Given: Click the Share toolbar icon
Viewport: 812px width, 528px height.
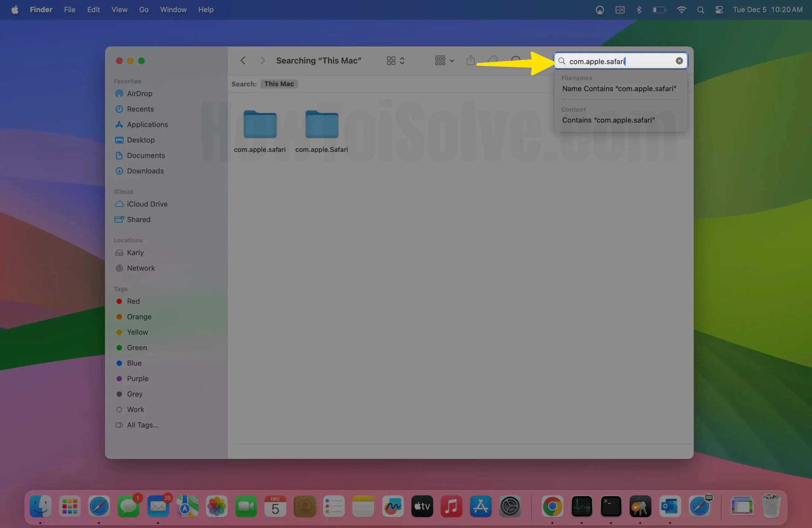Looking at the screenshot, I should pos(470,60).
